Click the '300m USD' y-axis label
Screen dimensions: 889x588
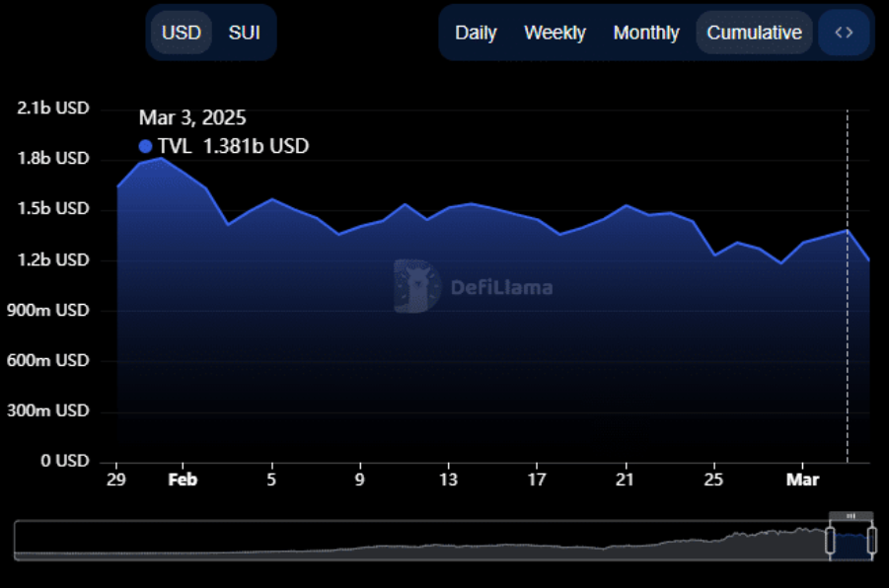click(x=48, y=410)
